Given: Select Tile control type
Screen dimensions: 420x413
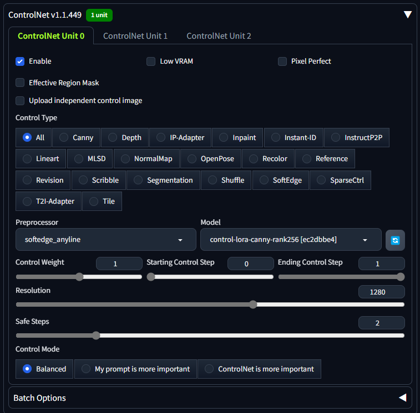Looking at the screenshot, I should (x=102, y=201).
